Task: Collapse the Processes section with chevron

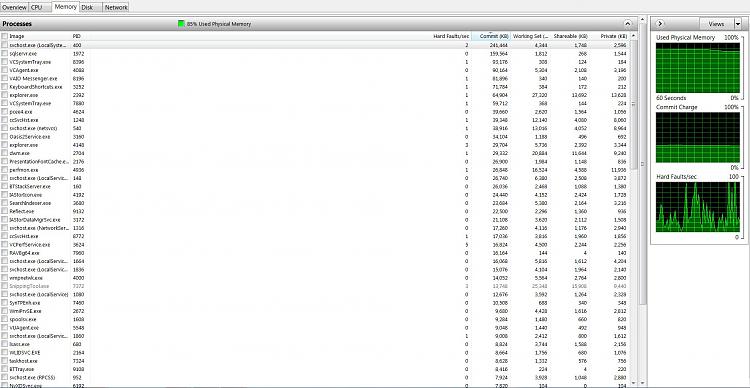Action: coord(628,23)
